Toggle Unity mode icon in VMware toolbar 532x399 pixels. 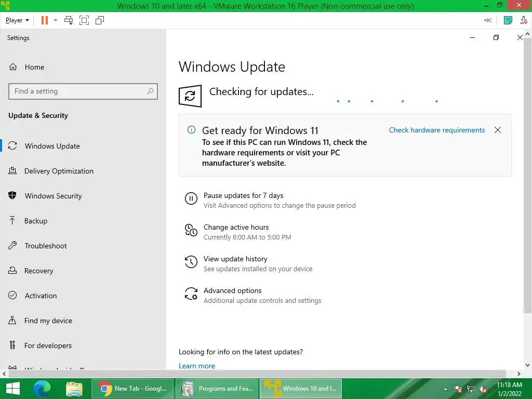pyautogui.click(x=100, y=20)
